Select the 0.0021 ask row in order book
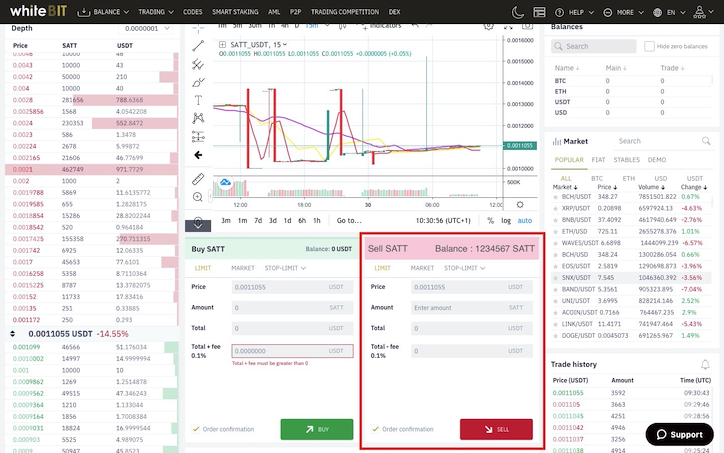 pos(91,169)
